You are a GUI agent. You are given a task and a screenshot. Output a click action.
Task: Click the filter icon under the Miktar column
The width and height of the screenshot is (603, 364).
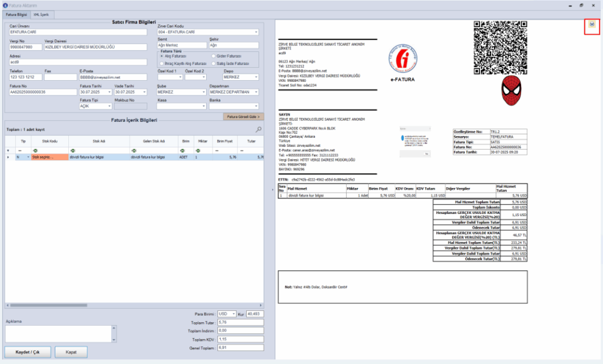(198, 150)
